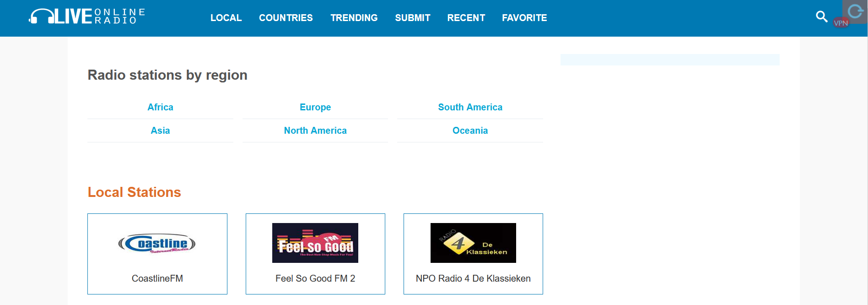Select the South America region link
868x305 pixels.
[470, 107]
